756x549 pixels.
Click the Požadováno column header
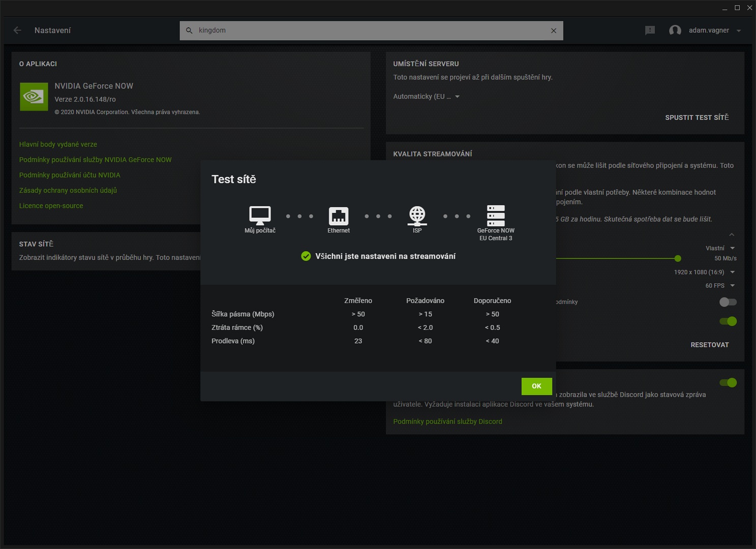425,301
